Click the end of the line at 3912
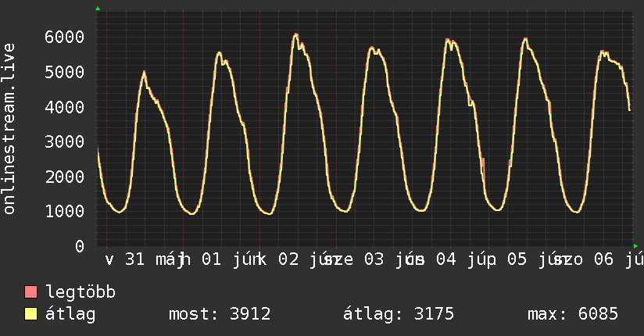The height and width of the screenshot is (336, 644). click(629, 109)
